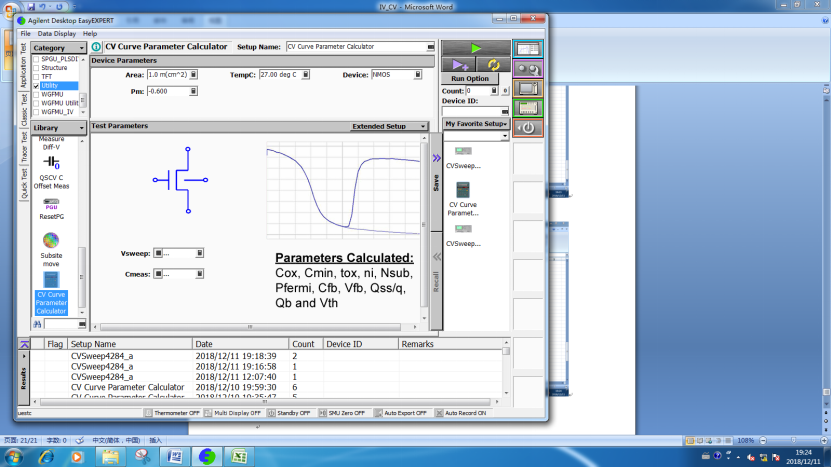
Task: Switch to Quick Test tab
Action: (x=23, y=183)
